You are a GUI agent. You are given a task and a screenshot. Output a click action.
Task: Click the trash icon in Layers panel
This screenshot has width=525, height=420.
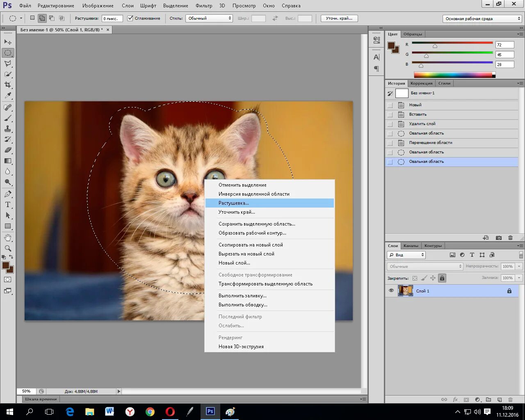510,399
